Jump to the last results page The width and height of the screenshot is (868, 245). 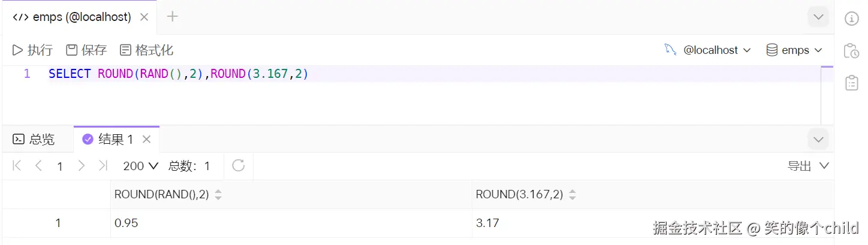click(x=103, y=166)
